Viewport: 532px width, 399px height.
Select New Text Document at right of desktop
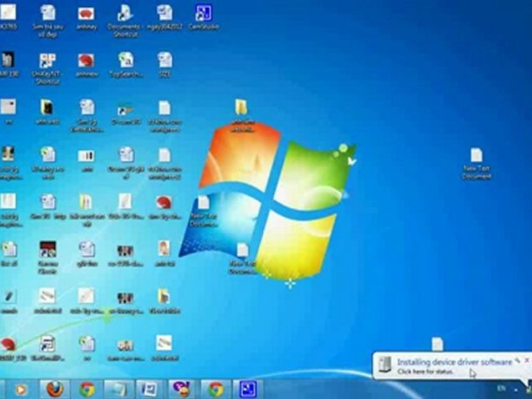coord(477,163)
